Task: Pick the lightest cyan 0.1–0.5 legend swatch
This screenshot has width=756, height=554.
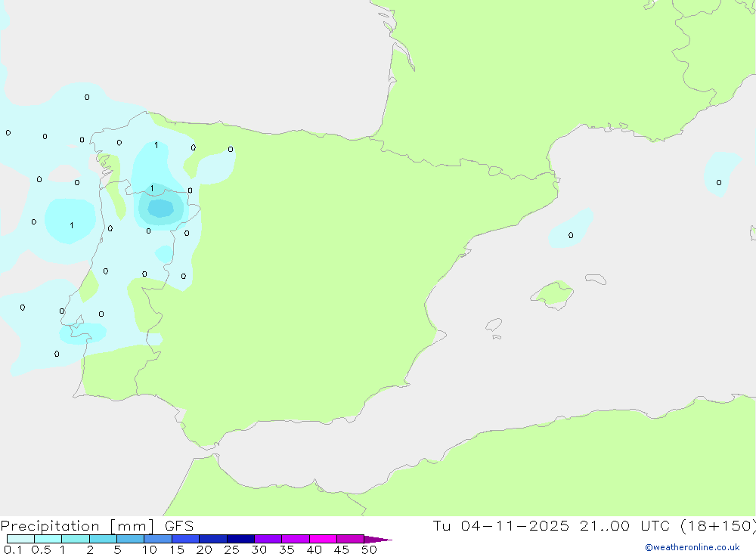Action: pos(20,539)
